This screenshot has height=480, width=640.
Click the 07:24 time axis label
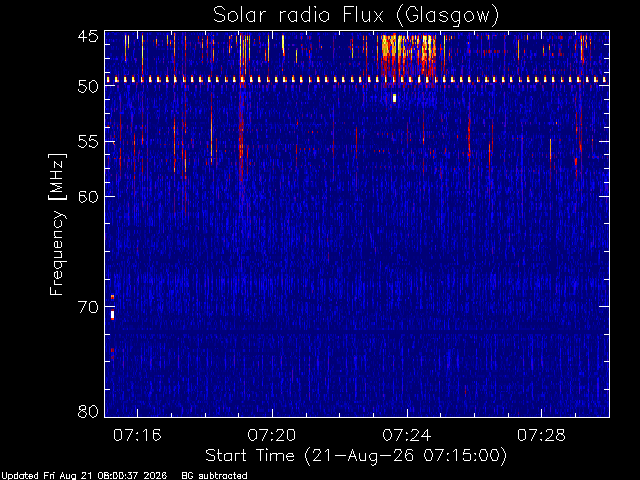tap(407, 435)
